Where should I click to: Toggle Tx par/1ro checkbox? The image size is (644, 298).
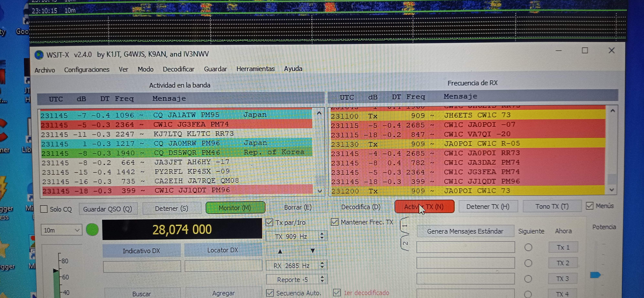point(269,222)
